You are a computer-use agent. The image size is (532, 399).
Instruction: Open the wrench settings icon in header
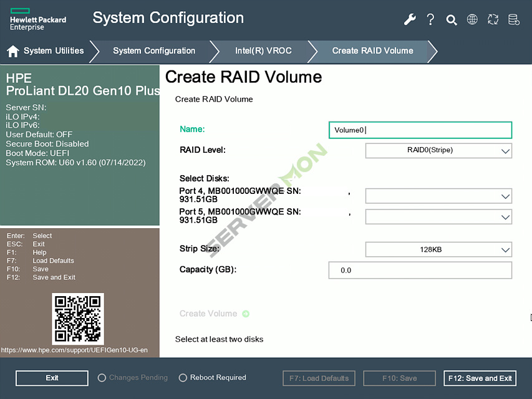(410, 19)
